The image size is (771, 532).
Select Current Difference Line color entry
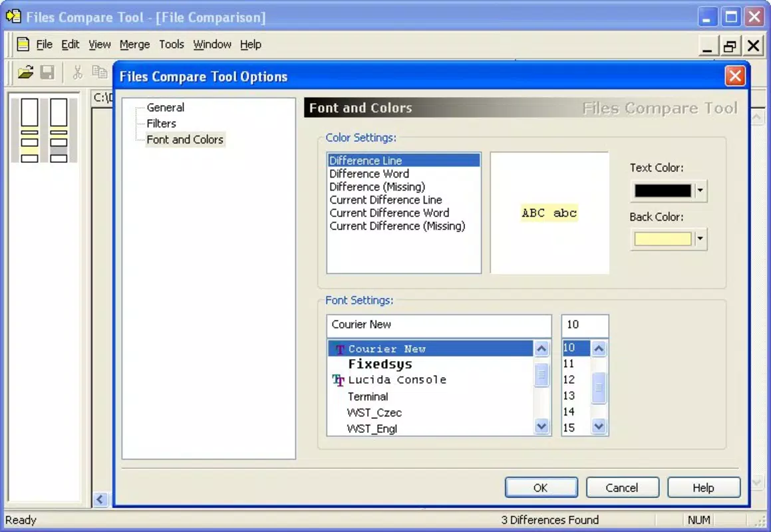pyautogui.click(x=403, y=199)
